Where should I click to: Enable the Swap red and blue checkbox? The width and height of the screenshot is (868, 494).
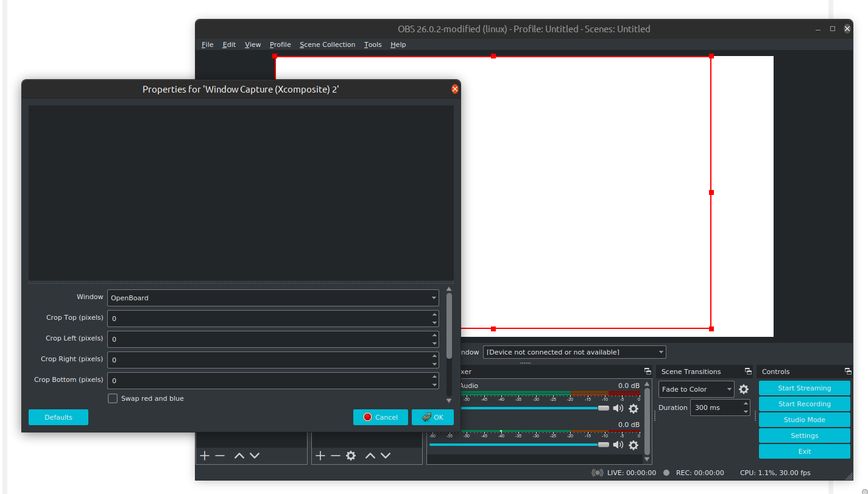coord(113,398)
